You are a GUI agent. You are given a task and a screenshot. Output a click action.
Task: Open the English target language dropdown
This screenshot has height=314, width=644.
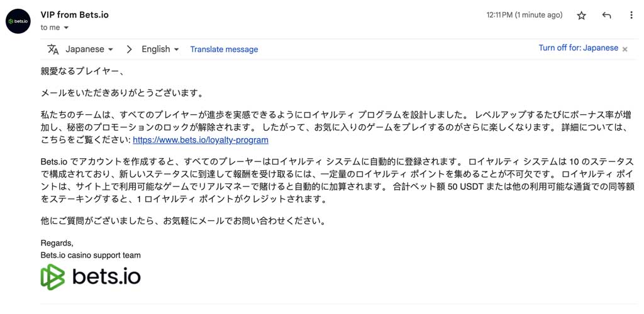click(x=160, y=49)
